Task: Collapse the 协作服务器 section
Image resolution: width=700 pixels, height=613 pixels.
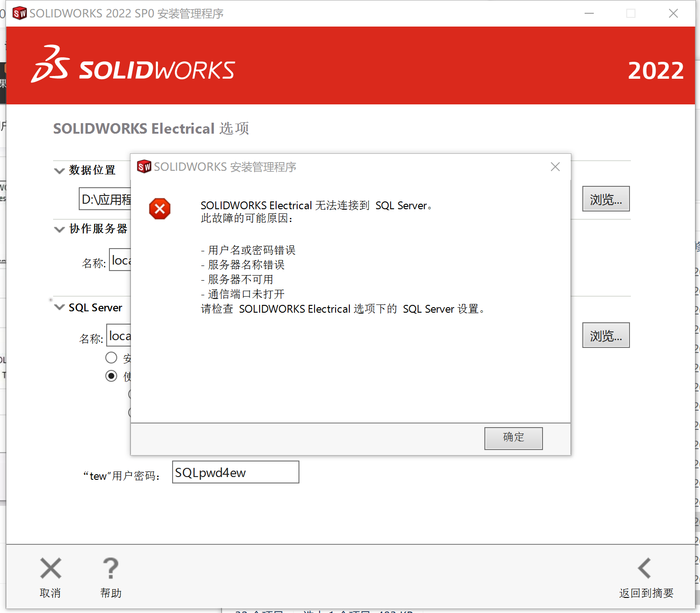Action: coord(59,229)
